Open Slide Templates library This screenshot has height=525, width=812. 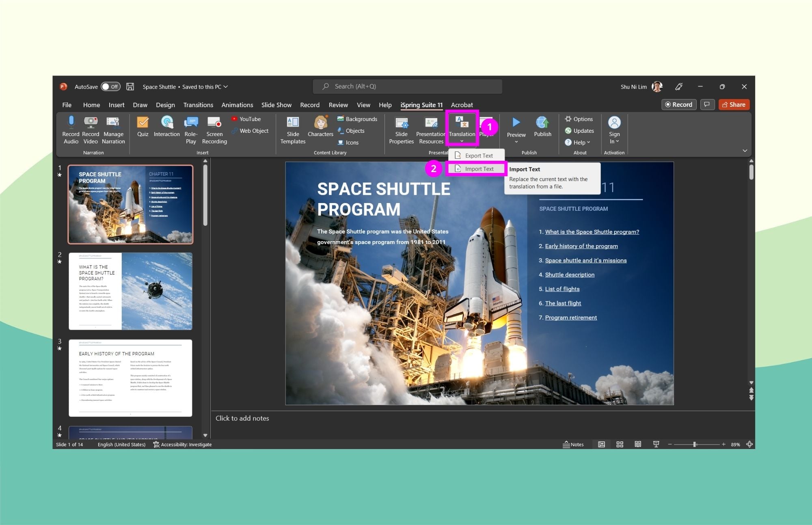click(293, 130)
